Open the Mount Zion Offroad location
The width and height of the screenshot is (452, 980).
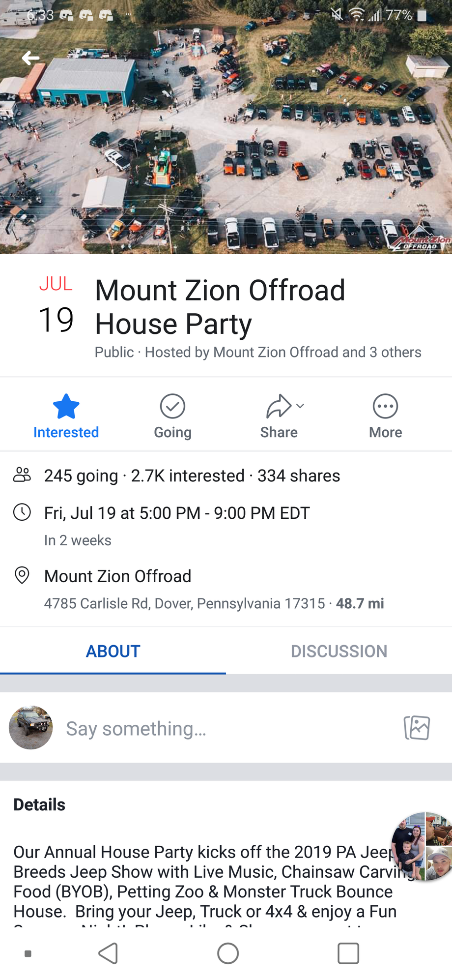coord(118,576)
